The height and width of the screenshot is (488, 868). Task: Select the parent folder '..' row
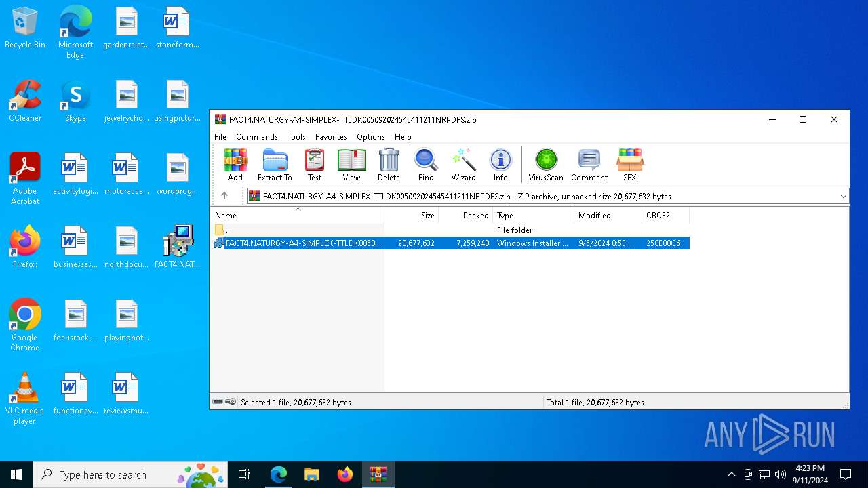450,230
